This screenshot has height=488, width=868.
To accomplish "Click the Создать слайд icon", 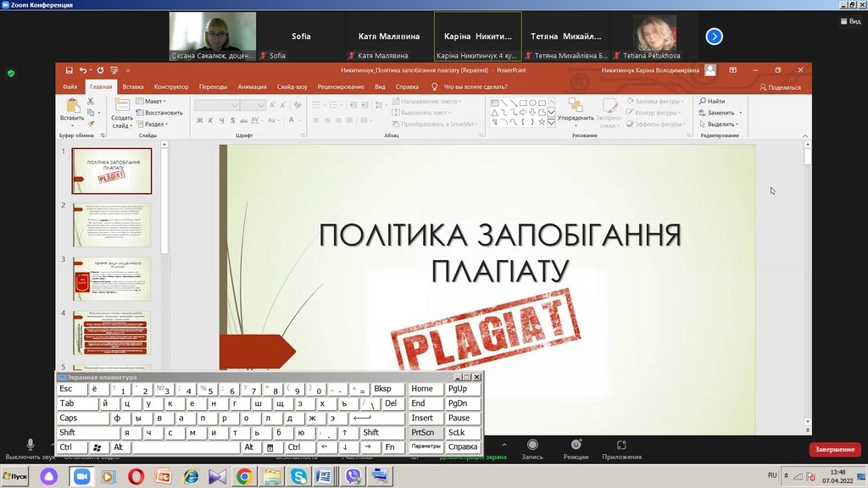I will (122, 107).
